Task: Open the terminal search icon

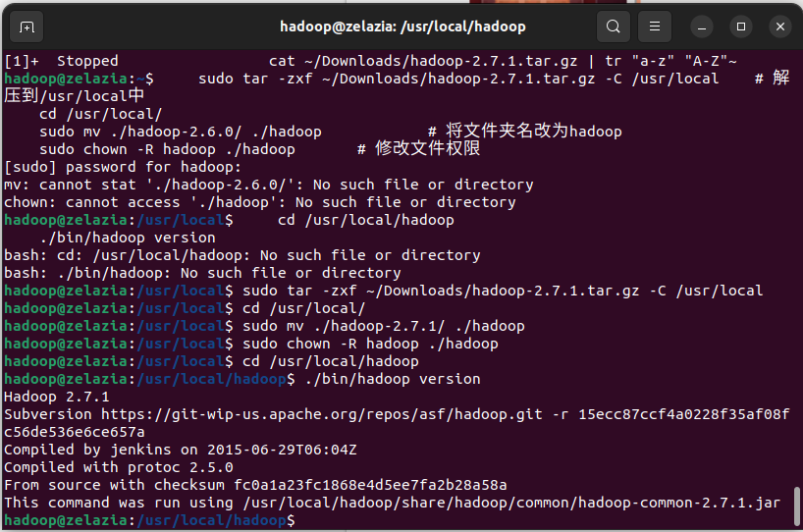Action: point(613,27)
